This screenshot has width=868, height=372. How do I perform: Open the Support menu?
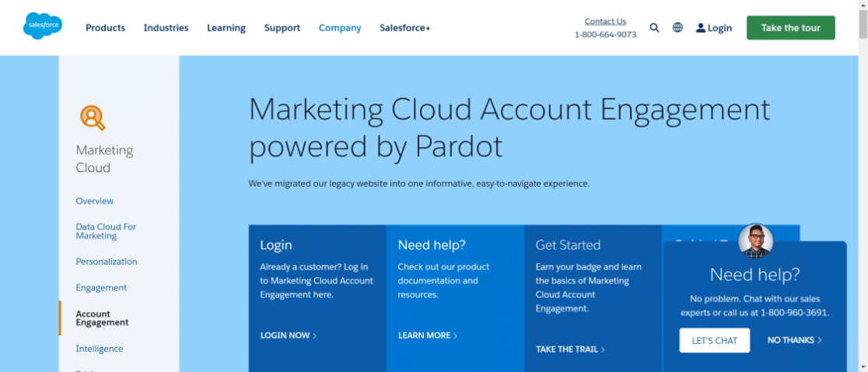tap(282, 28)
